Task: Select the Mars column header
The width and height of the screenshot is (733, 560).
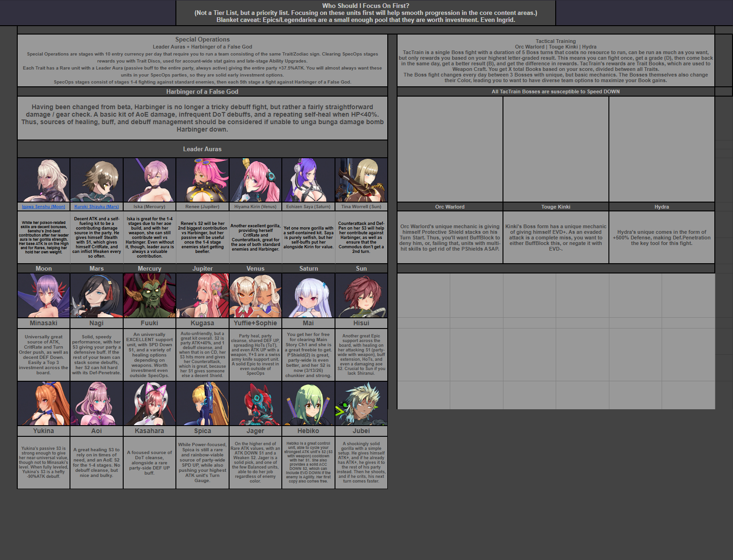Action: pos(97,268)
